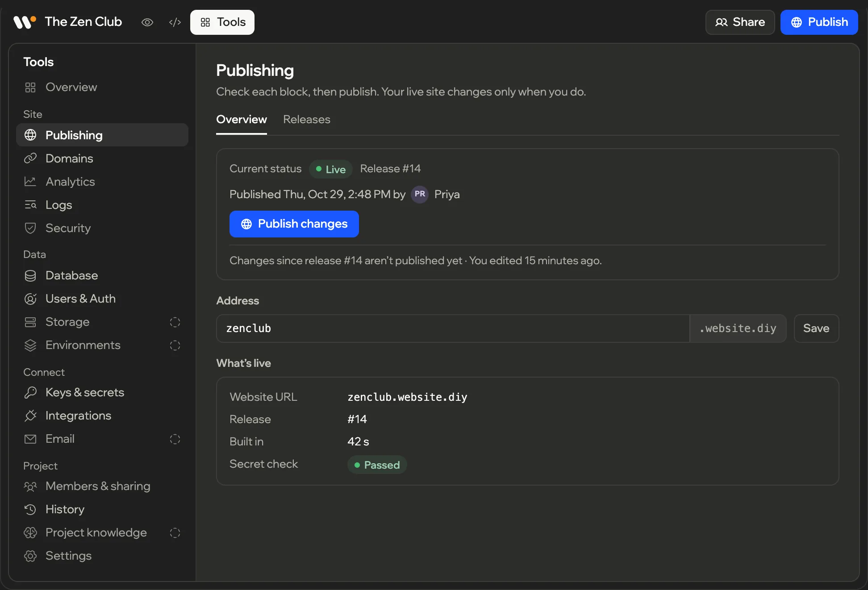Click the '42 s' build time value

(358, 442)
